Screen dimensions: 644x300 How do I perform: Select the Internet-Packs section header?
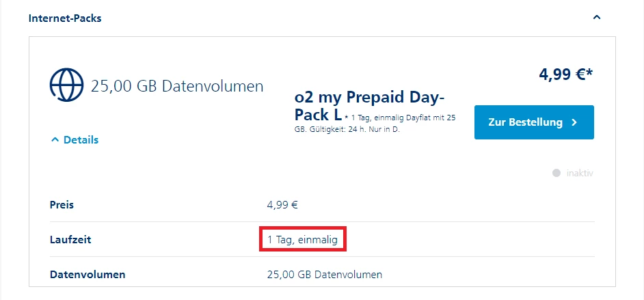[x=65, y=18]
